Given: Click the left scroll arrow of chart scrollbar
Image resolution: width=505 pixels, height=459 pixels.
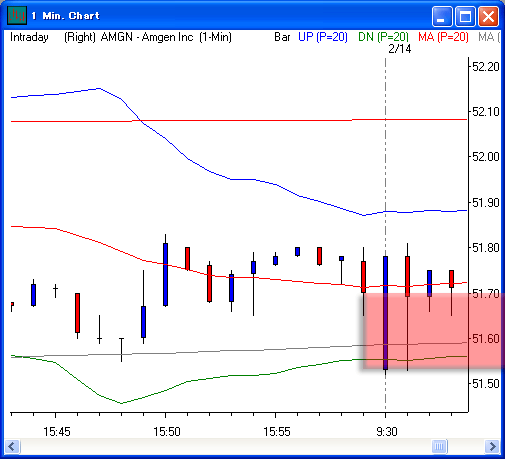Looking at the screenshot, I should tap(12, 446).
